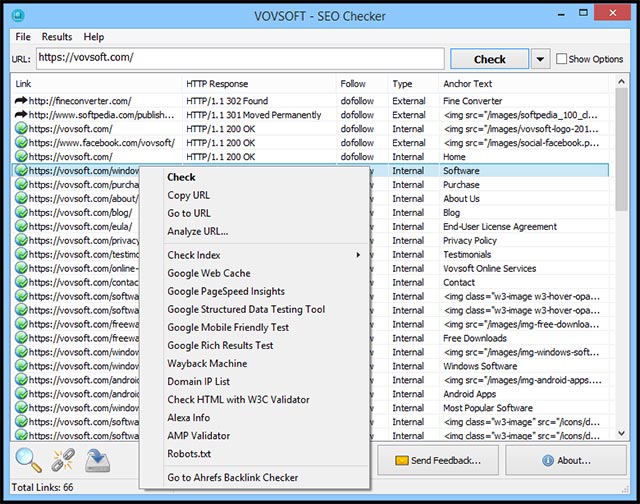The height and width of the screenshot is (504, 640).
Task: Open the Results menu
Action: click(57, 37)
